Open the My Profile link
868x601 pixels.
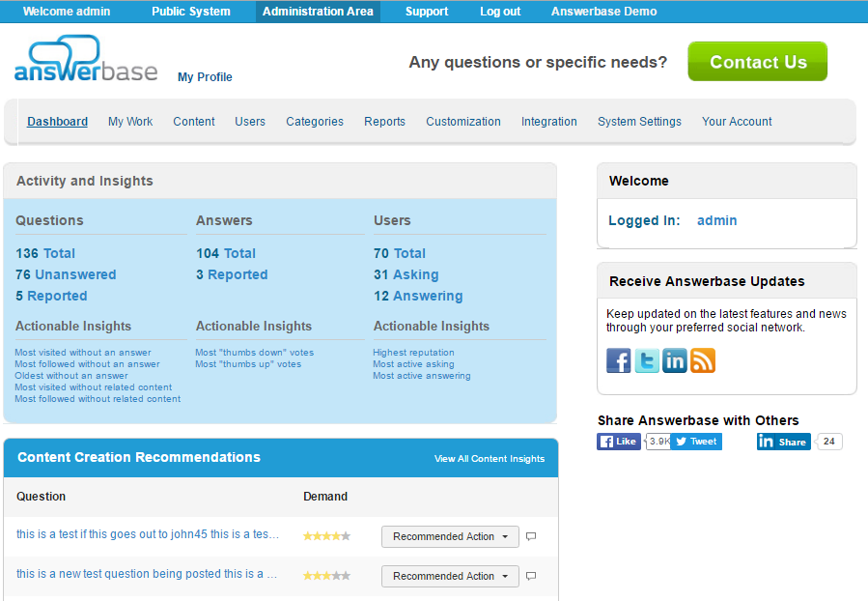point(205,77)
